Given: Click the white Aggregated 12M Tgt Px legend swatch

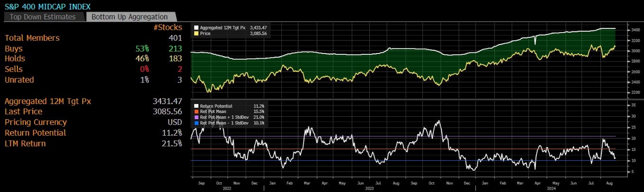Looking at the screenshot, I should 196,28.
